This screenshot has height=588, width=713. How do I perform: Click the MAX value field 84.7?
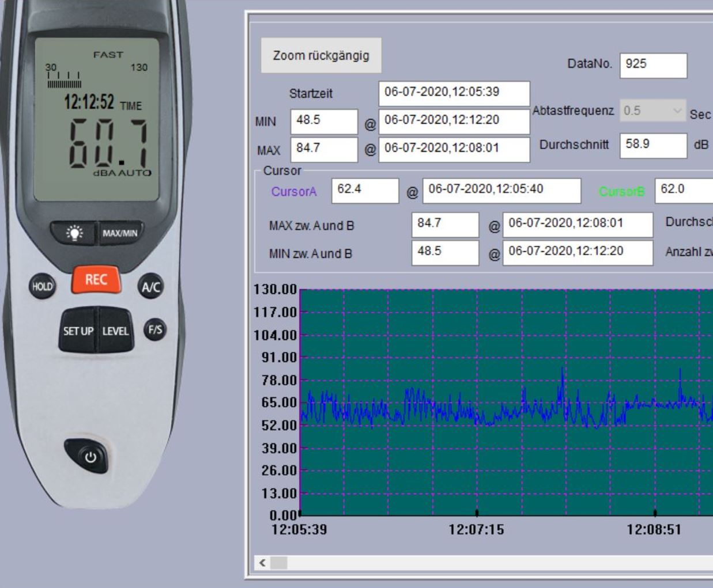(323, 149)
